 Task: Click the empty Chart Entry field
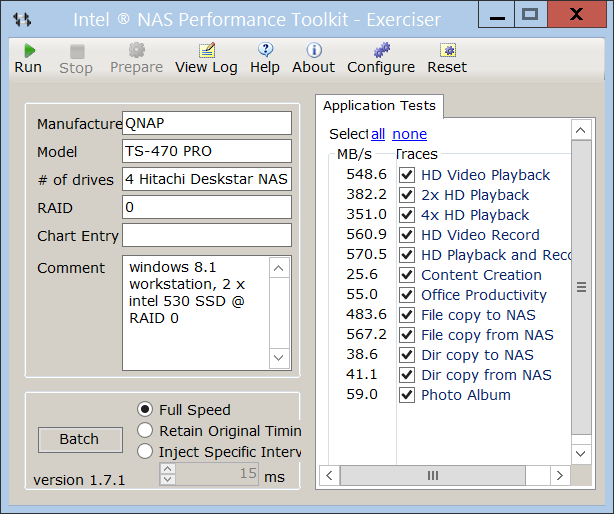click(207, 235)
